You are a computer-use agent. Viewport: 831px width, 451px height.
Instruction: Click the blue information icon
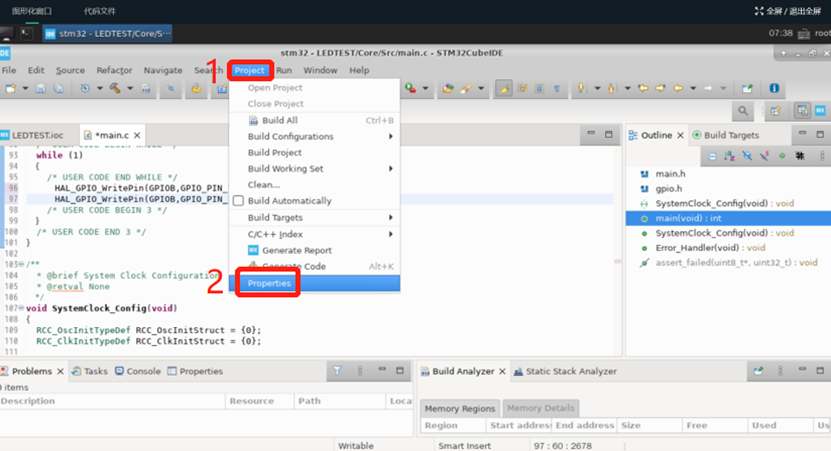[x=774, y=88]
